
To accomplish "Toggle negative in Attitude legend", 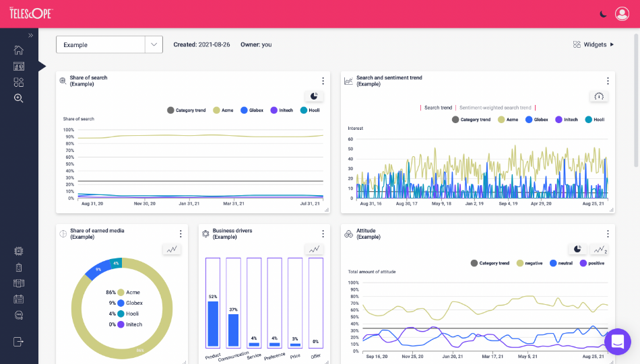I will pyautogui.click(x=530, y=263).
